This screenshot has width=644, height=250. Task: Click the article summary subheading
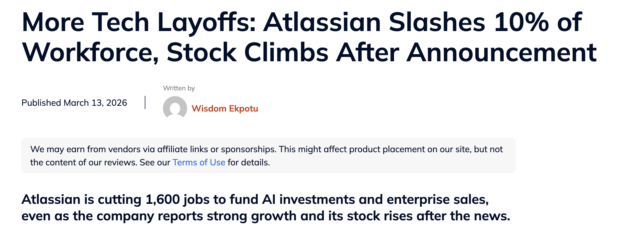point(265,207)
